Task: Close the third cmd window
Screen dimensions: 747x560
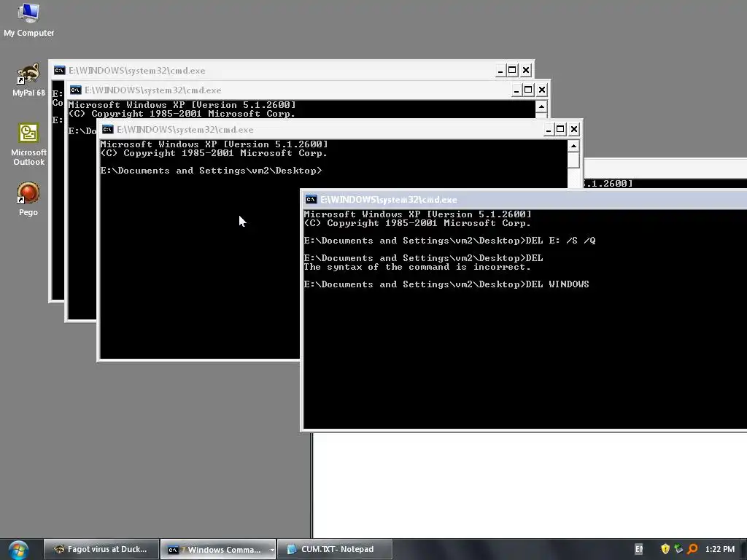Action: pos(574,129)
